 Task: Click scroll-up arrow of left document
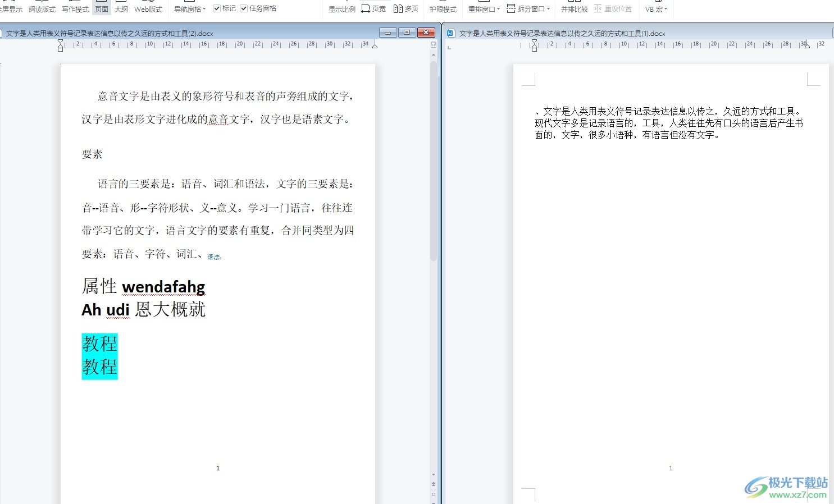(434, 54)
